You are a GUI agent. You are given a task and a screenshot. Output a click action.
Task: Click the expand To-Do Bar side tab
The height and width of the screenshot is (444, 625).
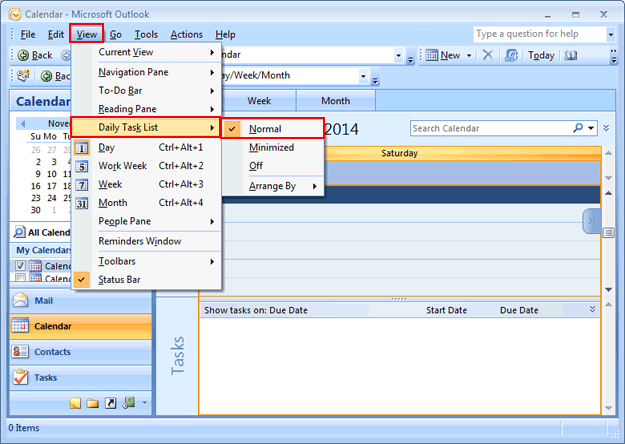tap(592, 221)
